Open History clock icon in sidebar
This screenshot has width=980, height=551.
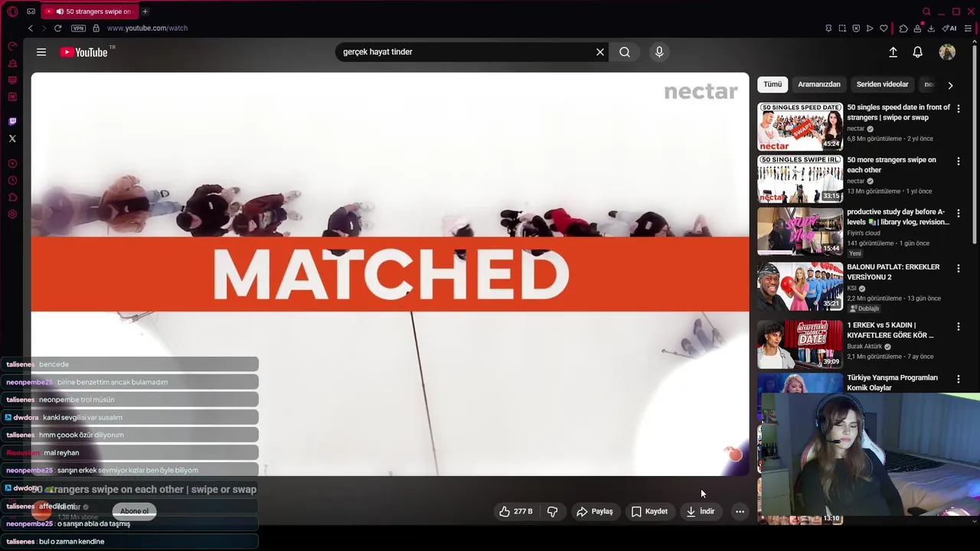tap(12, 181)
